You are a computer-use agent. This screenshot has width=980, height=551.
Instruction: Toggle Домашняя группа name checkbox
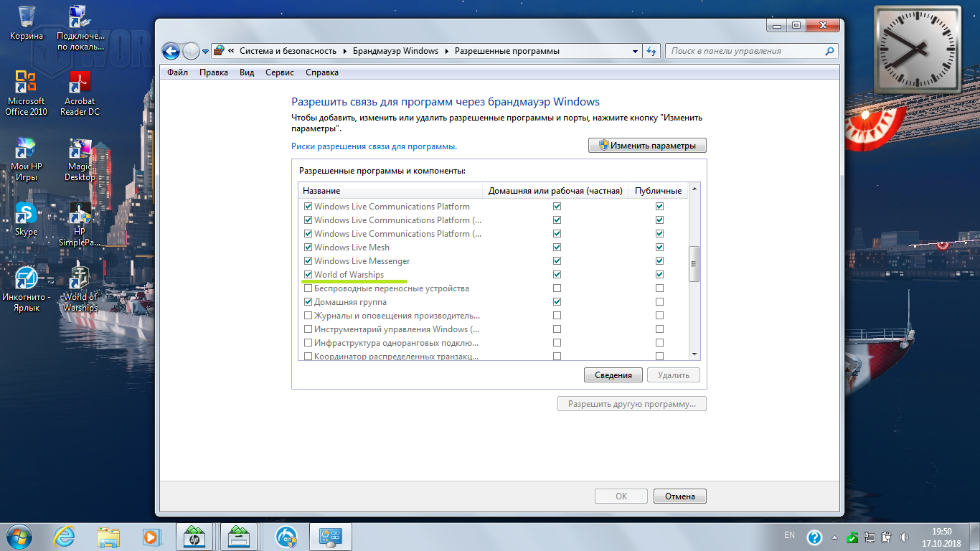(x=308, y=302)
